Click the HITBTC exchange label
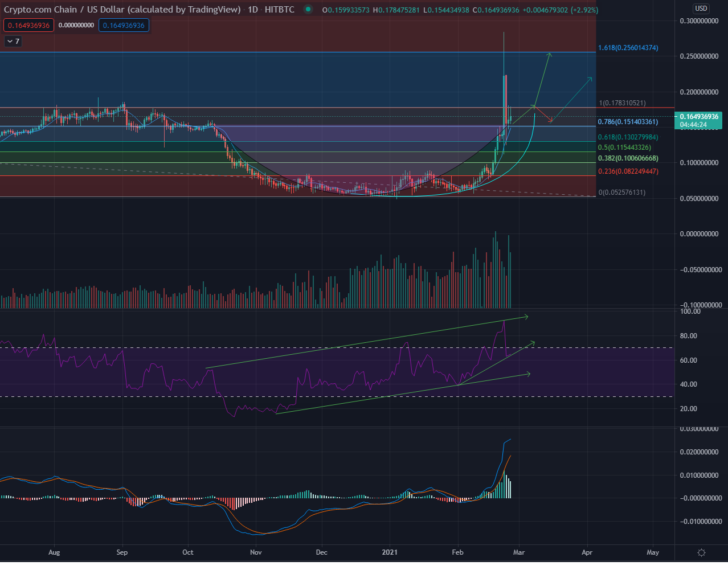The height and width of the screenshot is (582, 728). 280,10
